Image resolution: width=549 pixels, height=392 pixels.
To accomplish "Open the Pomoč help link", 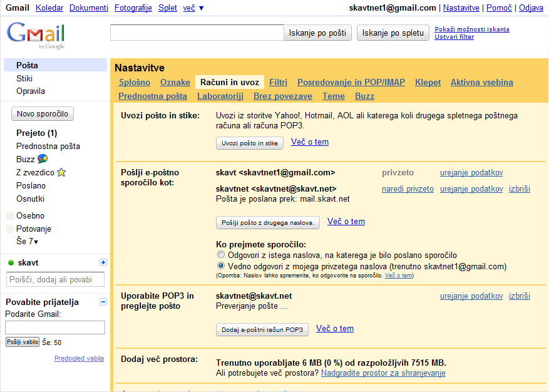I will [x=500, y=8].
